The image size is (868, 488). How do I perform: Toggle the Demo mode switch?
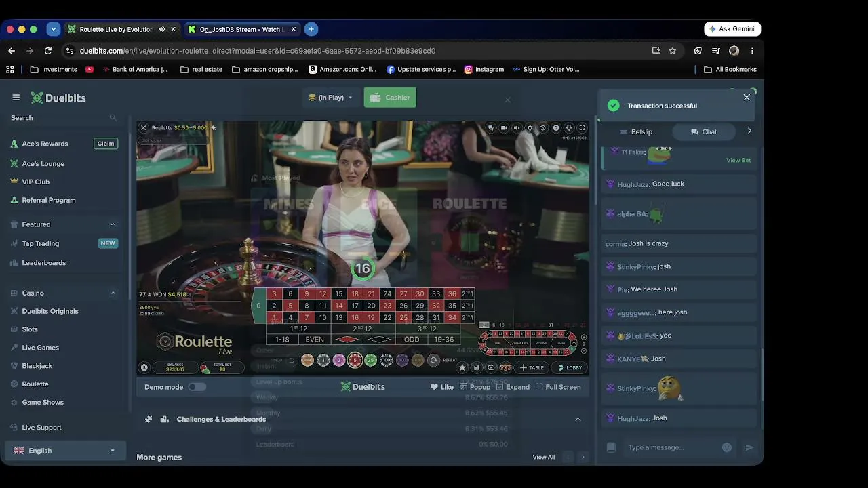tap(197, 387)
